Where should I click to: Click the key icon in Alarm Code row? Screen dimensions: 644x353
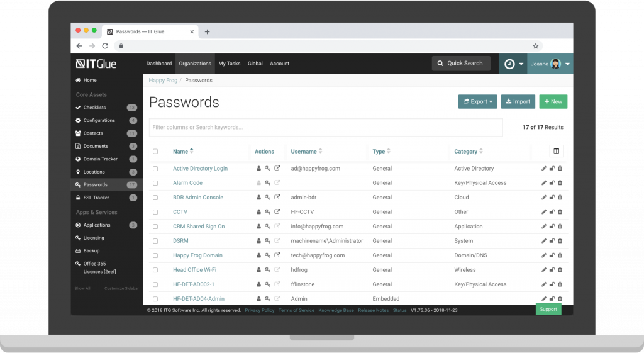(267, 183)
